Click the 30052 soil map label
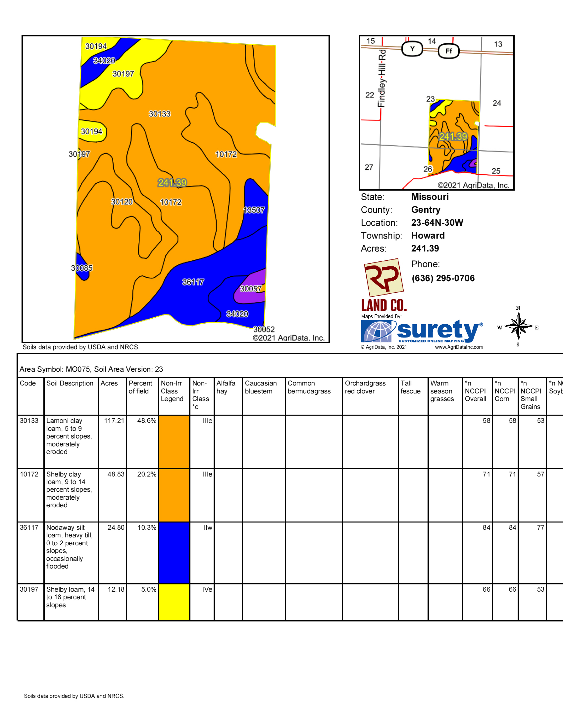The width and height of the screenshot is (563, 728). 264,329
